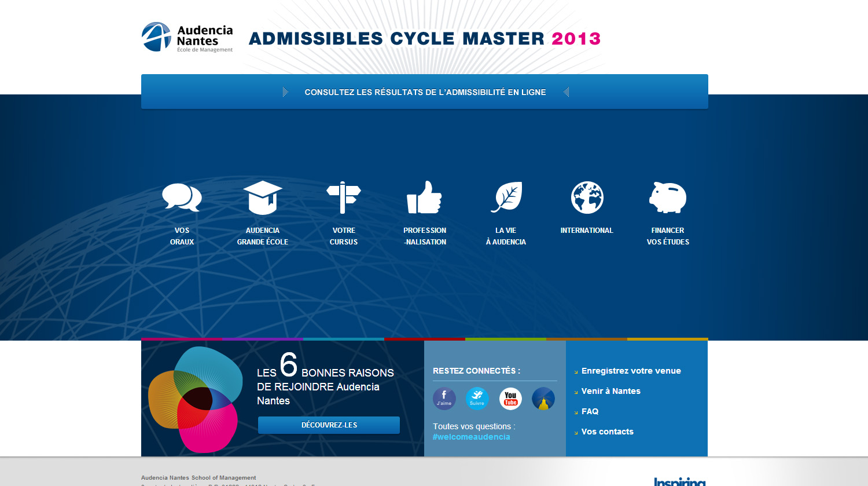Click the thumbs-up Professionnalisation icon
Image resolution: width=868 pixels, height=486 pixels.
(424, 198)
